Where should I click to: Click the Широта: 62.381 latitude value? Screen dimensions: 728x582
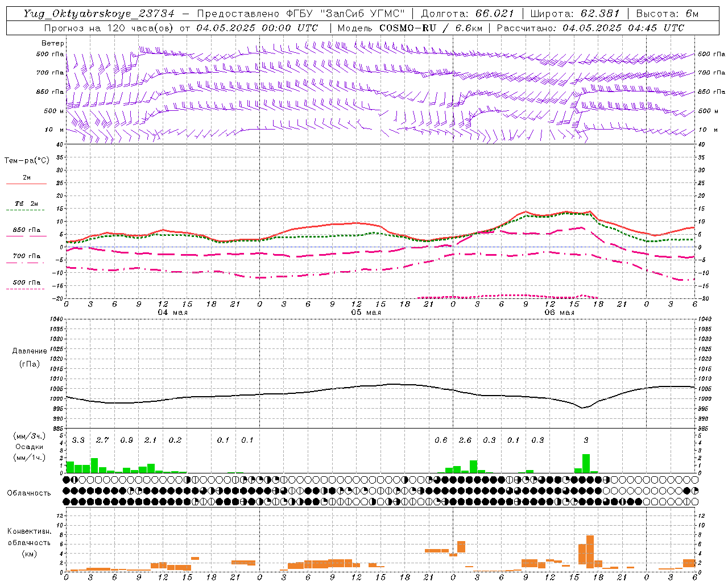click(575, 14)
